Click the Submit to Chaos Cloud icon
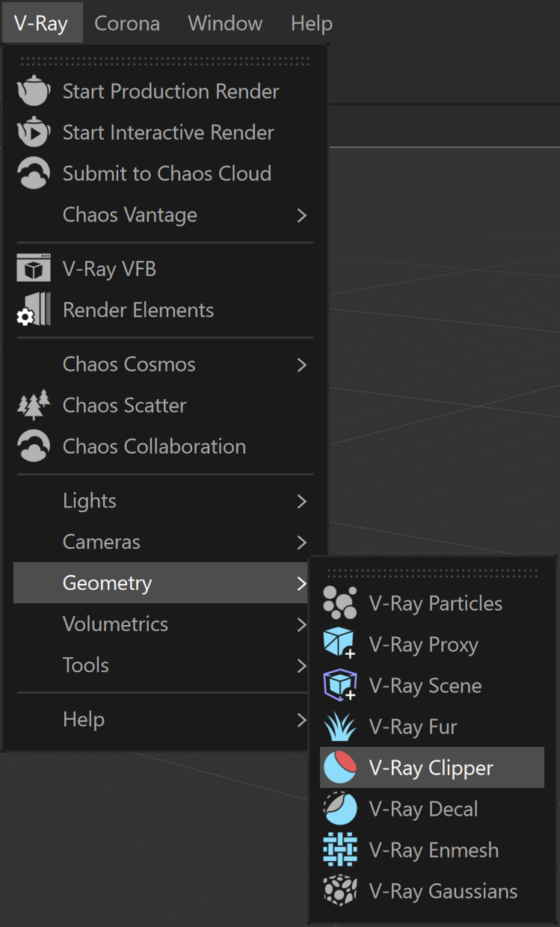This screenshot has width=560, height=927. 34,173
